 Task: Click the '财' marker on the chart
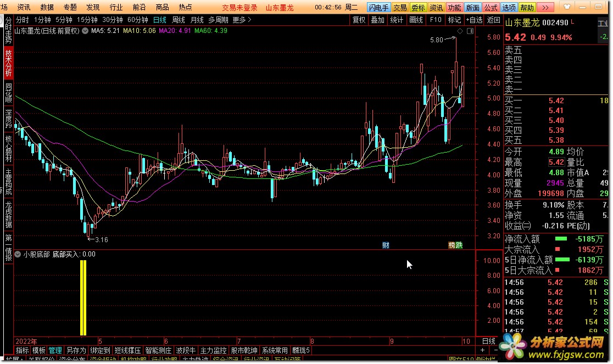click(386, 245)
